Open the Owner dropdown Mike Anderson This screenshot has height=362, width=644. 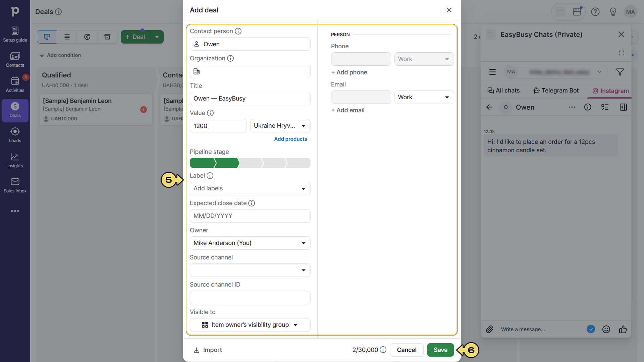tap(250, 243)
